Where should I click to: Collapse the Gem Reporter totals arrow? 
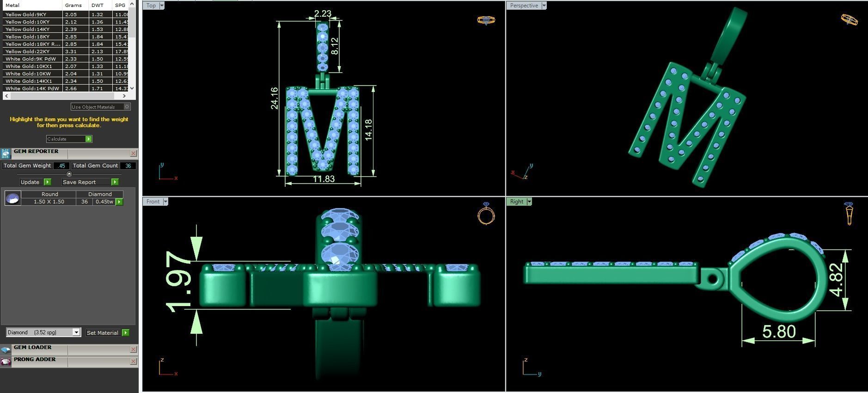click(x=69, y=174)
